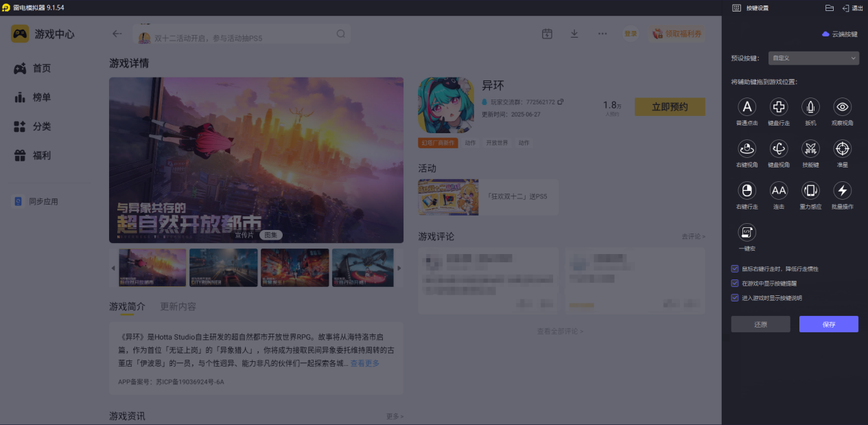The image size is (868, 425).
Task: Click 立即预约 reserve button
Action: [x=670, y=106]
